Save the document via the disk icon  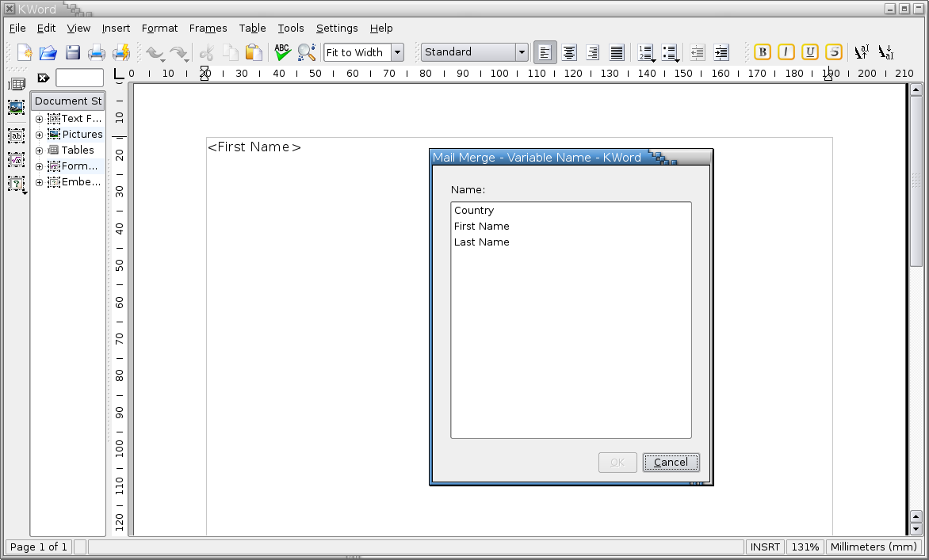(72, 51)
